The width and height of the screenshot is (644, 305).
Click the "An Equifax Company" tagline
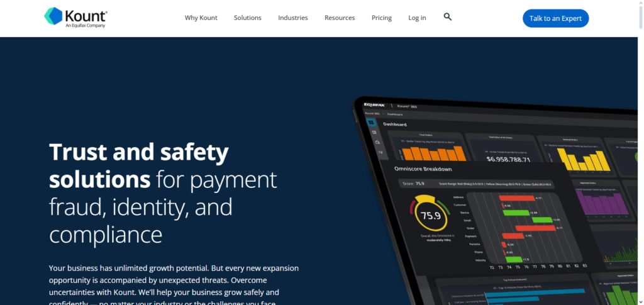(86, 25)
